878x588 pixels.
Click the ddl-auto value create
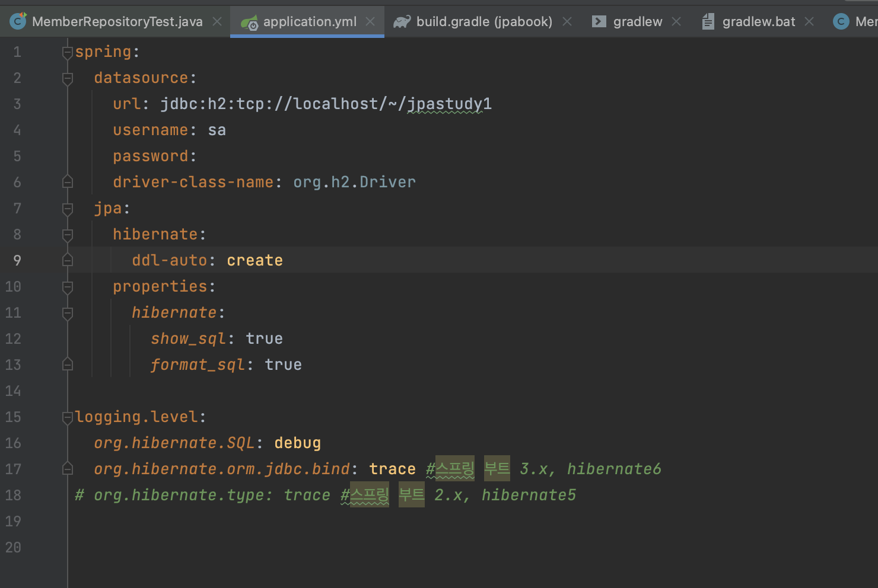pyautogui.click(x=255, y=261)
